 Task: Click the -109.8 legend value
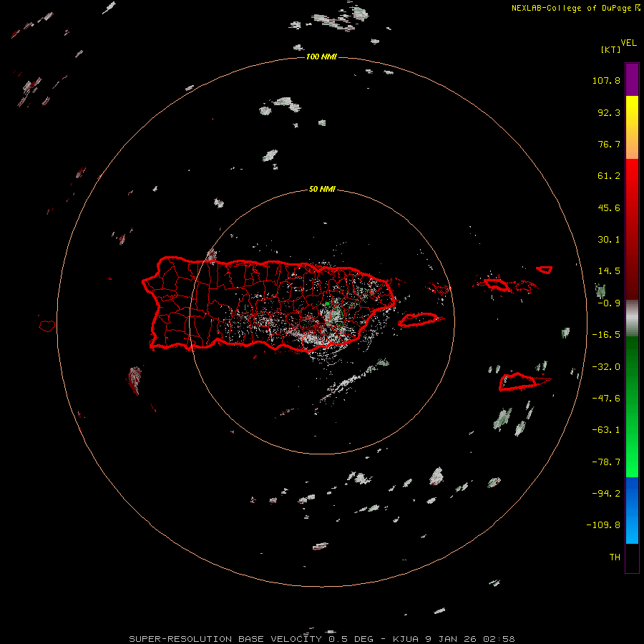click(x=603, y=525)
